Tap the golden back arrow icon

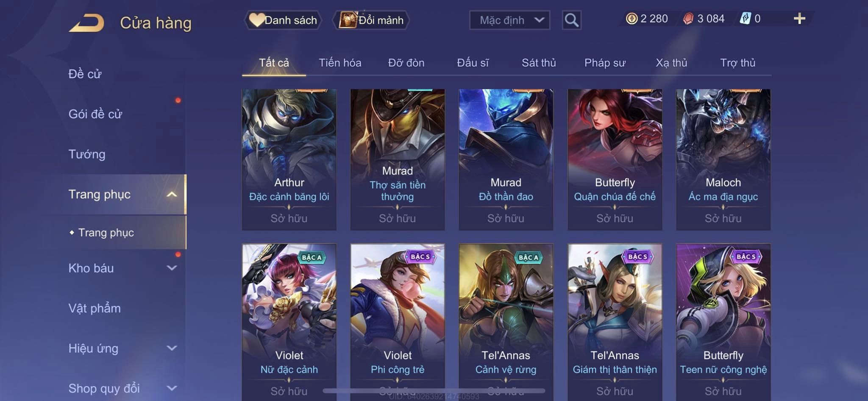pyautogui.click(x=87, y=23)
